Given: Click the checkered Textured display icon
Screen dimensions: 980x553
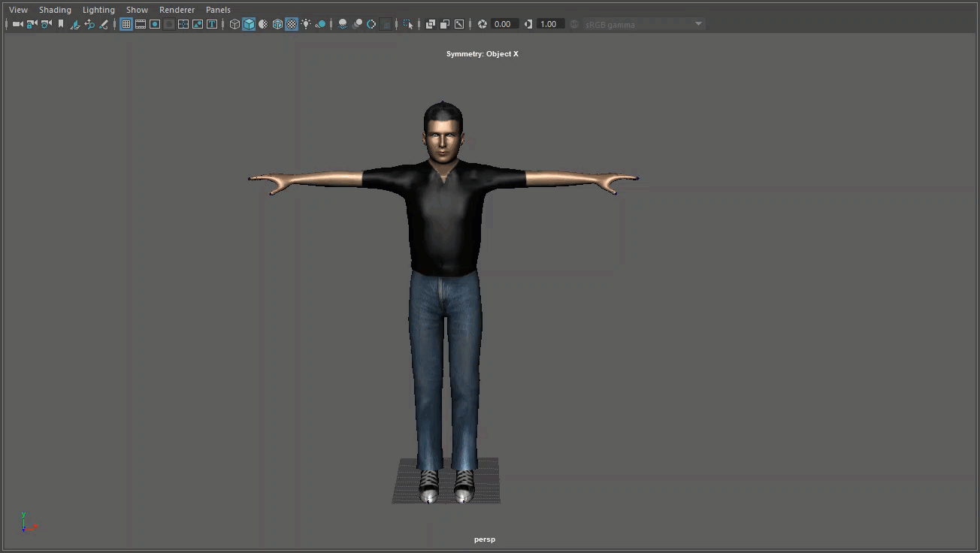Looking at the screenshot, I should (x=292, y=24).
